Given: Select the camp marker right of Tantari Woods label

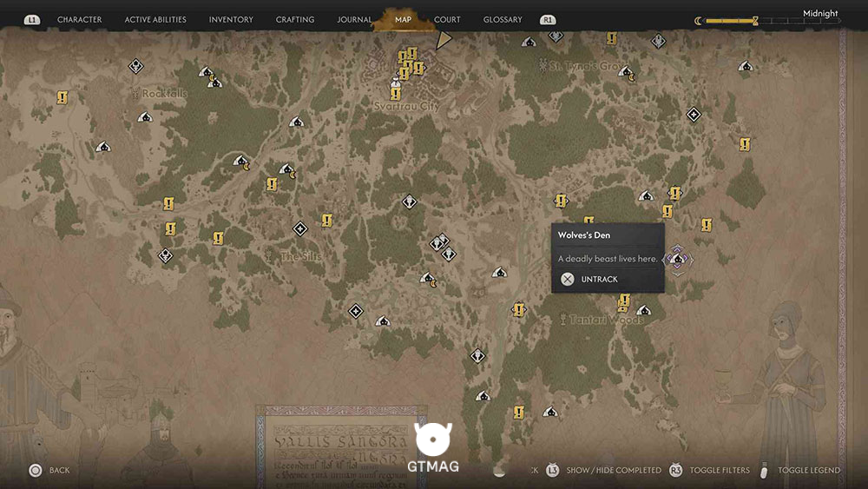Looking at the screenshot, I should (x=643, y=310).
